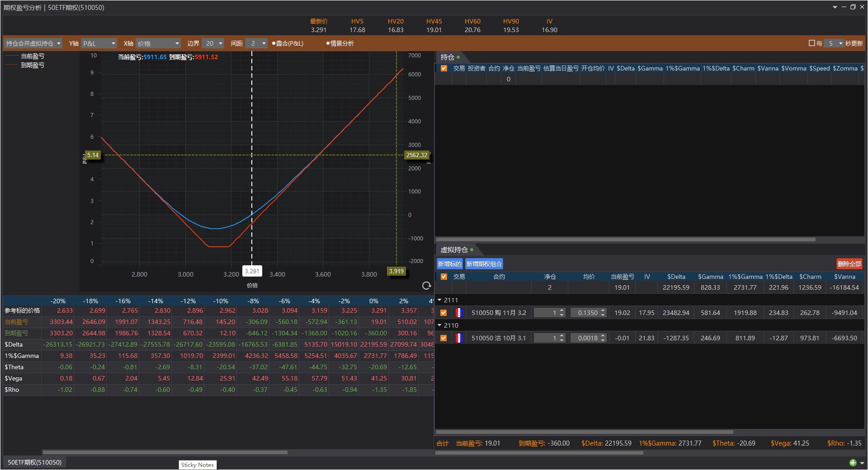This screenshot has height=470, width=868.
Task: Select the 50ETF期权(510050) bottom tab
Action: 34,462
